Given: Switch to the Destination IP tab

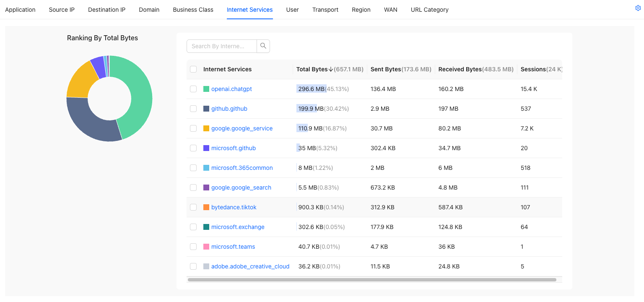Looking at the screenshot, I should pyautogui.click(x=106, y=10).
